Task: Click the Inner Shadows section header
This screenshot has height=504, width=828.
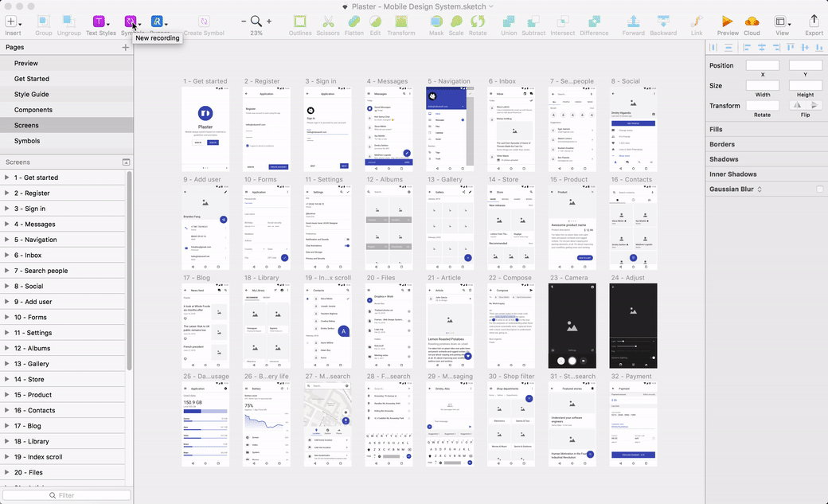Action: click(733, 174)
